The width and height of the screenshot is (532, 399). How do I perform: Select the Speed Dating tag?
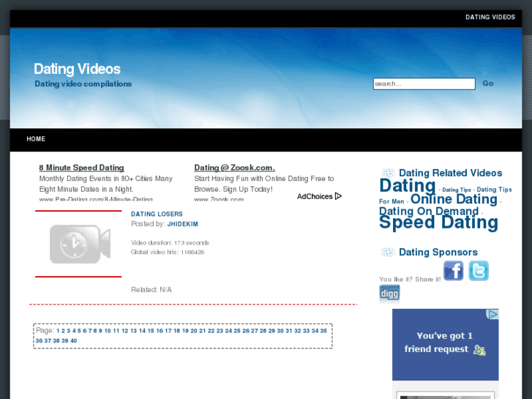coord(438,223)
